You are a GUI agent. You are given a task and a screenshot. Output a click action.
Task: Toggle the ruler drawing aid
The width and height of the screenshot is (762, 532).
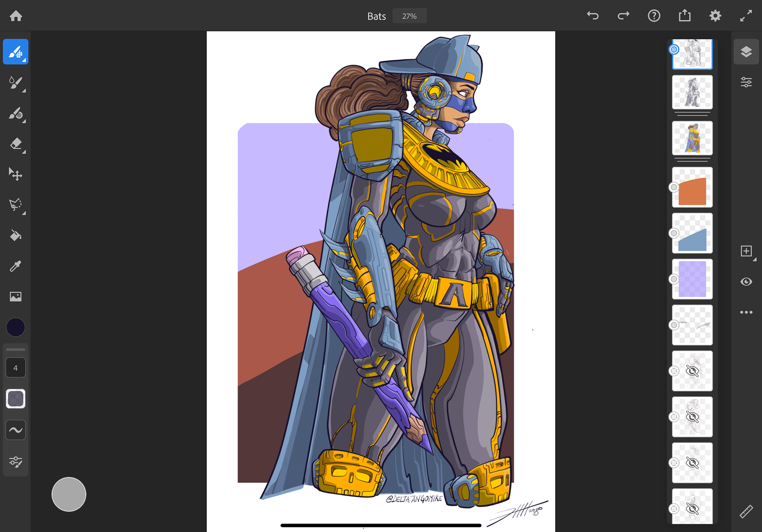746,512
